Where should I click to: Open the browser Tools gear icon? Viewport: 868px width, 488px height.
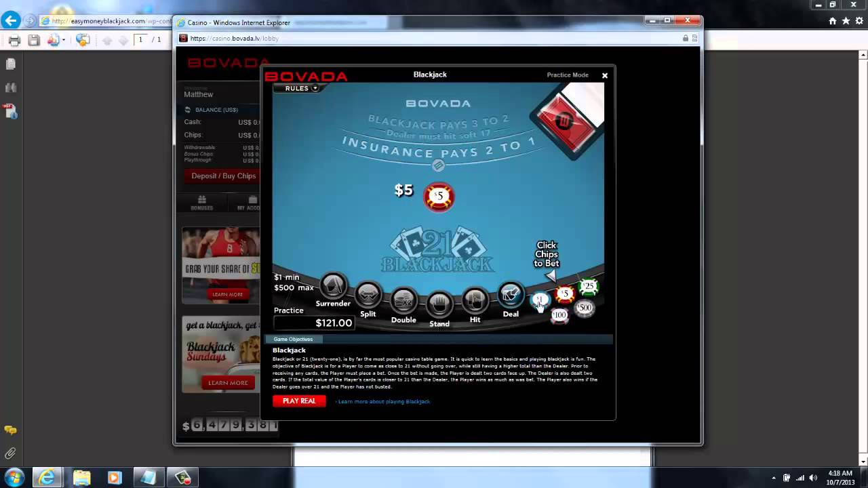pyautogui.click(x=859, y=21)
